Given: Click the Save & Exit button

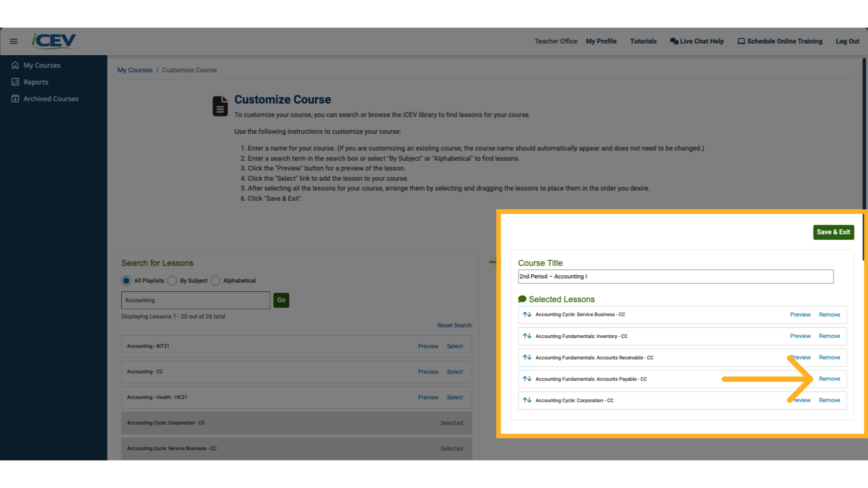Looking at the screenshot, I should [x=834, y=232].
